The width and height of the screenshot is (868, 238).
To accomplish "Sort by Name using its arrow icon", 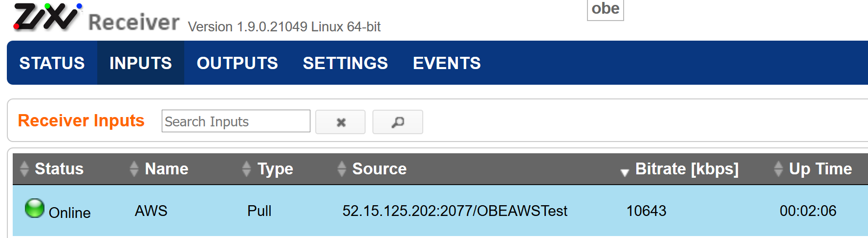I will [134, 169].
